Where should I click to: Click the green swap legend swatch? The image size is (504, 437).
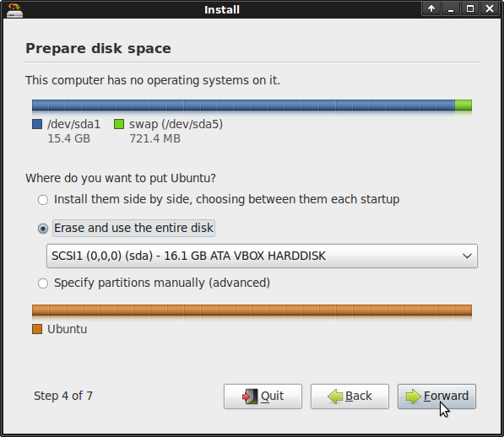[119, 124]
